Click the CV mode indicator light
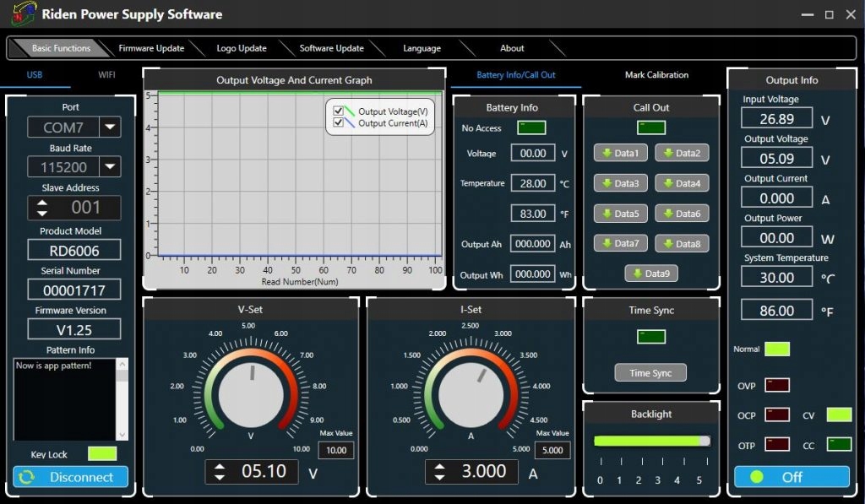Screen dimensions: 865x504 coord(839,415)
